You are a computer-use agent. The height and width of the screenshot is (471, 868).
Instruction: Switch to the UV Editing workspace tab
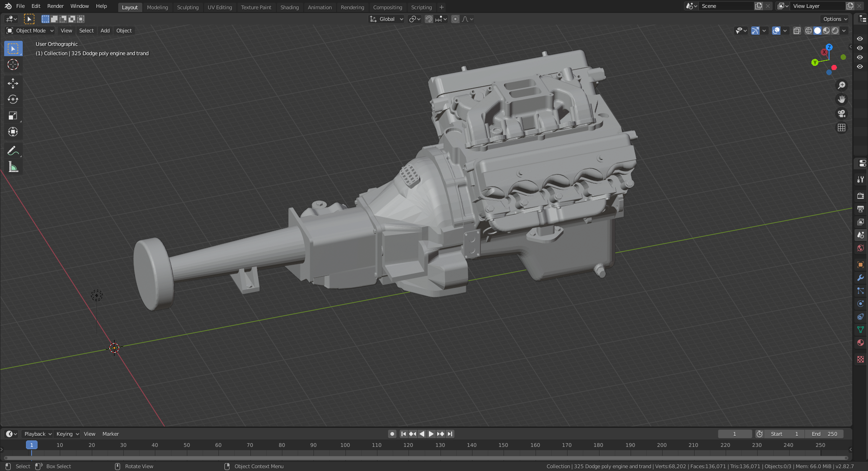coord(220,7)
